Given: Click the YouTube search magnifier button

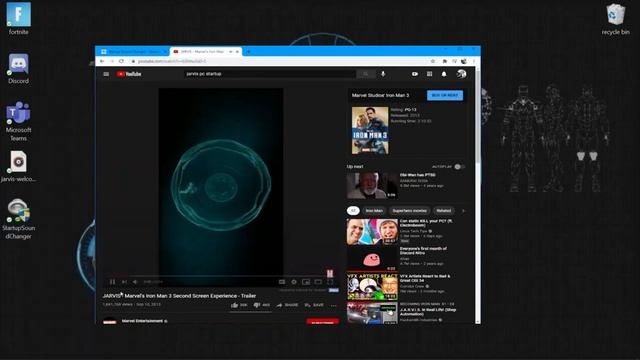Looking at the screenshot, I should point(366,74).
